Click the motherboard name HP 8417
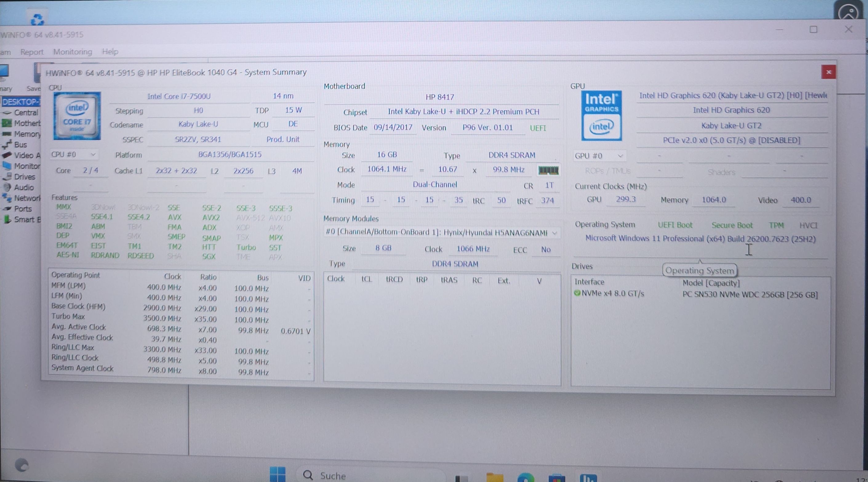 coord(440,97)
